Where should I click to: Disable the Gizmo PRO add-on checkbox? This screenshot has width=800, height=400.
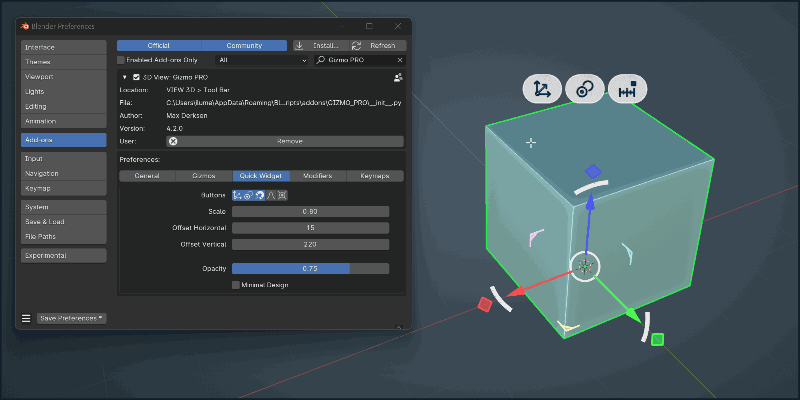[x=136, y=76]
